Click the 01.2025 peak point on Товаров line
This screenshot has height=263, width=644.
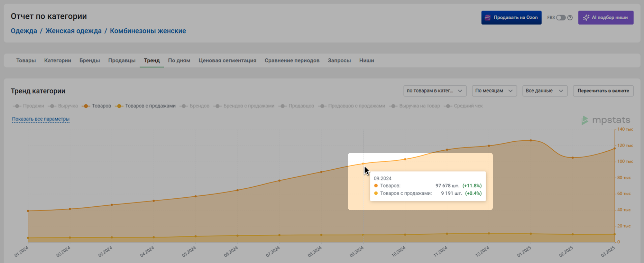coord(531,140)
